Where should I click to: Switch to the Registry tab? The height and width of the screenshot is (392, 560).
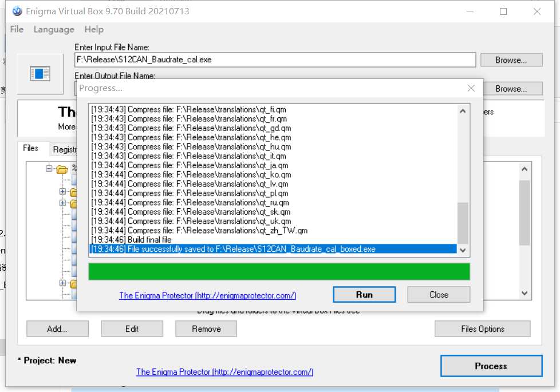(65, 149)
